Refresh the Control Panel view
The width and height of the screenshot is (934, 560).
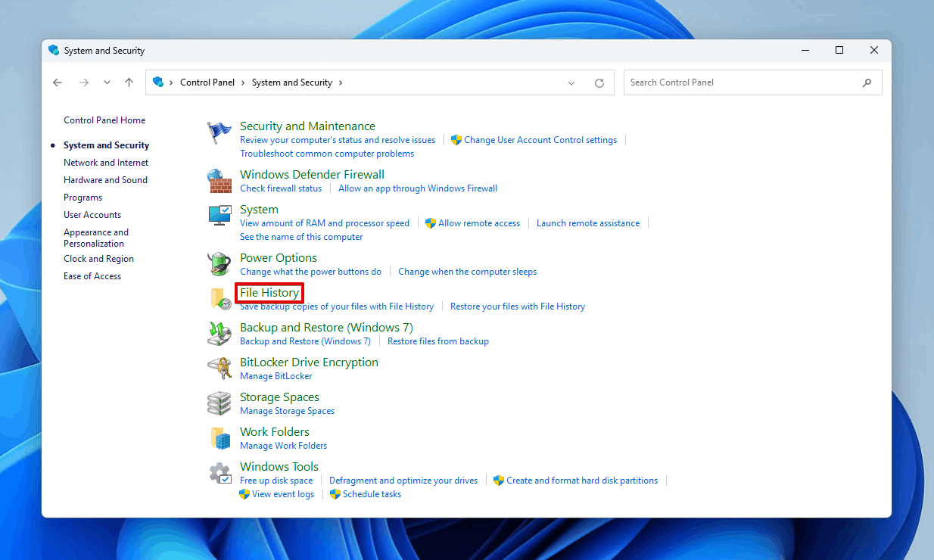point(599,82)
